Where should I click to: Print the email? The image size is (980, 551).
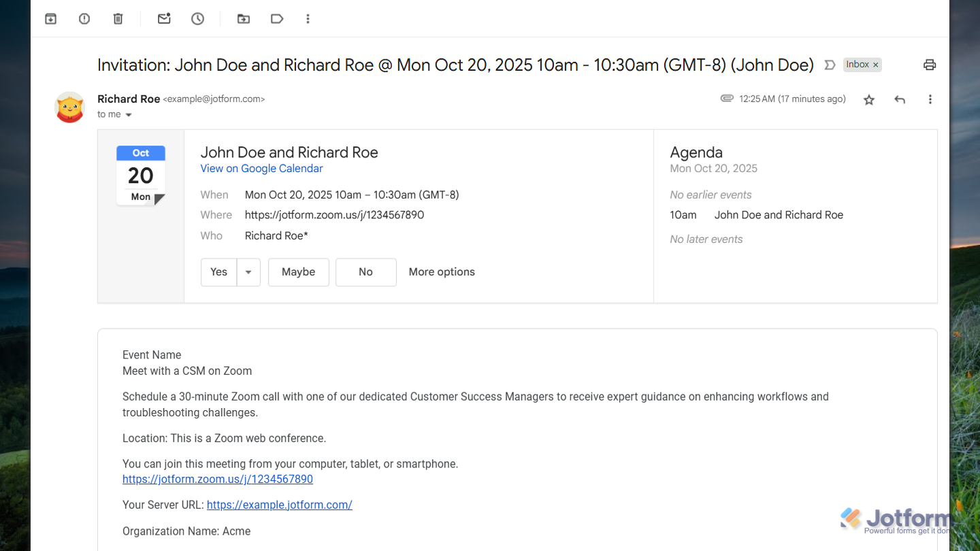tap(930, 64)
